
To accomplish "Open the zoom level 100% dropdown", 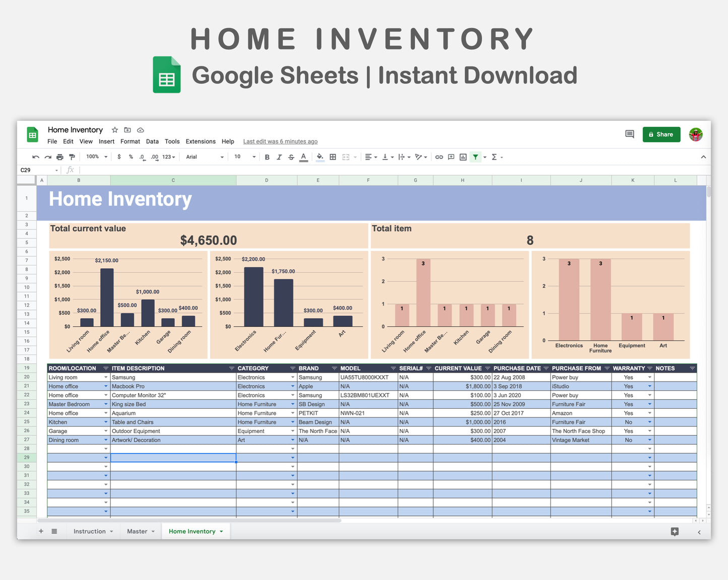I will tap(96, 157).
